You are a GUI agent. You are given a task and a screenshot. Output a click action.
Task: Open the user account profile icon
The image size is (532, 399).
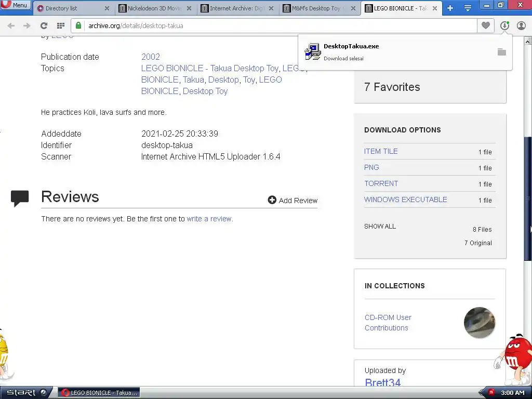(521, 25)
